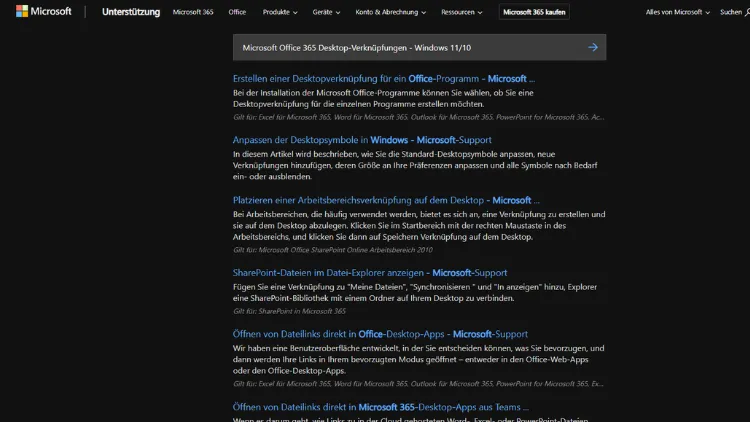Viewport: 750px width, 422px height.
Task: Open 'Platzieren einer Arbeitsbereichsverknüpfung auf dem Desktop' result
Action: [x=386, y=200]
